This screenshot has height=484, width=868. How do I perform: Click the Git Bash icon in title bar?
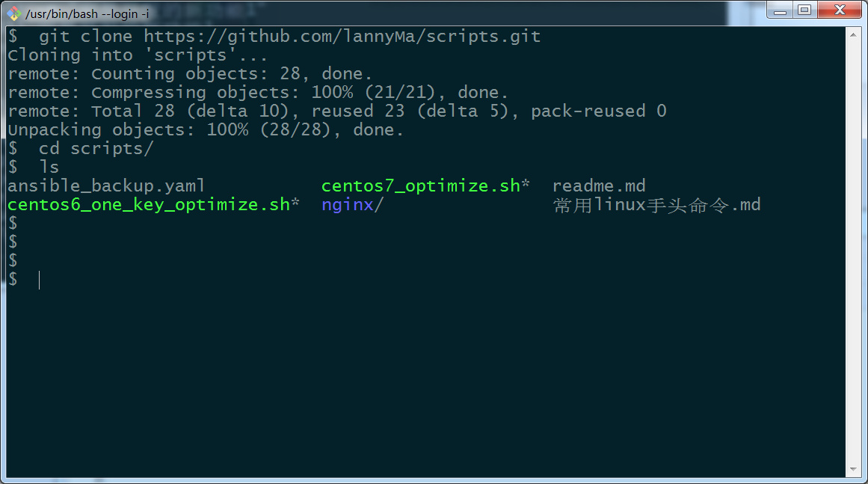point(13,13)
